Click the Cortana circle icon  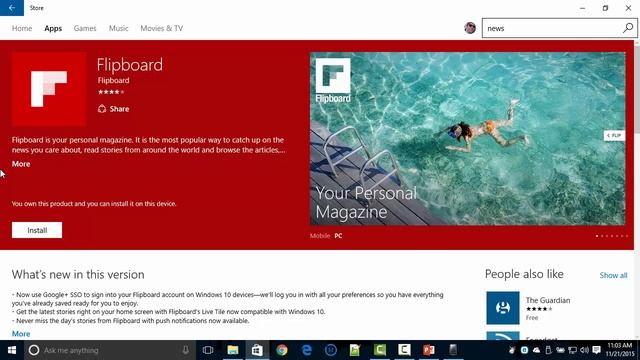pos(34,350)
